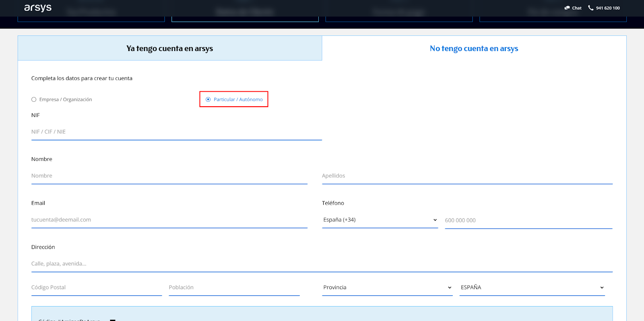
Task: Focus the 600 000 000 phone input
Action: point(528,220)
